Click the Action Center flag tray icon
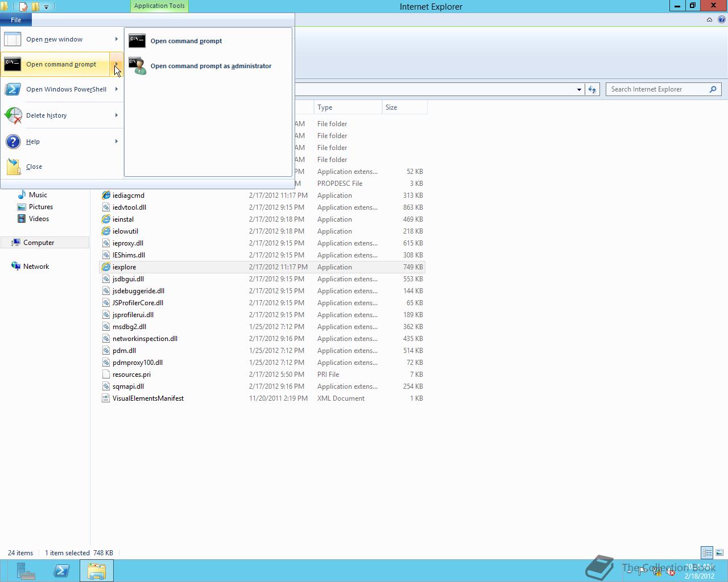This screenshot has height=582, width=728. point(643,571)
